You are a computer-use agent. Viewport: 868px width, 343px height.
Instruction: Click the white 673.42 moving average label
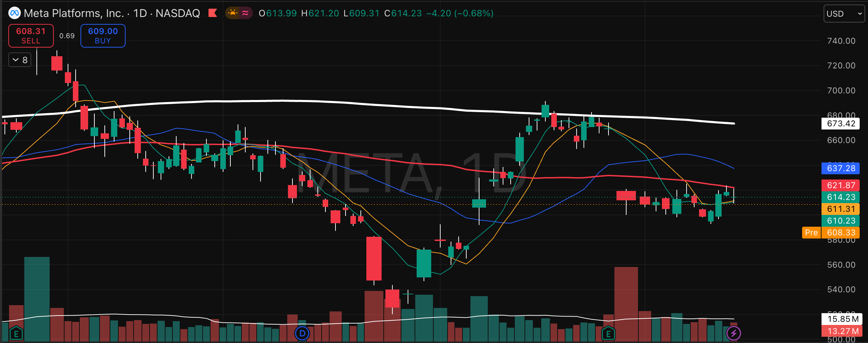[x=840, y=124]
